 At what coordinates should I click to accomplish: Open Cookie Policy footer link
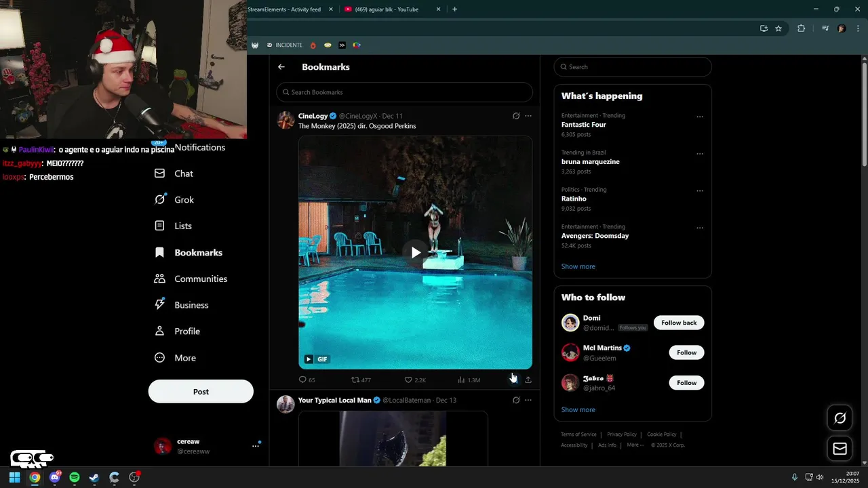(x=661, y=434)
